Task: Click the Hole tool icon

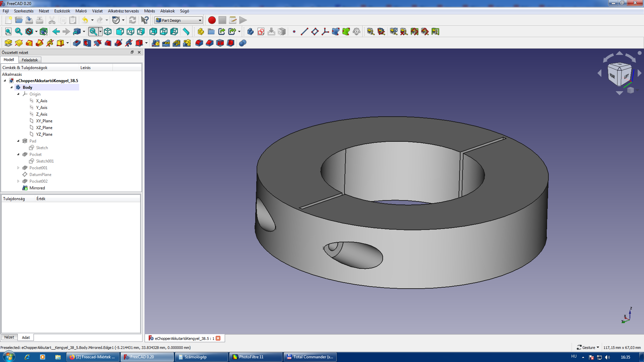Action: pos(87,43)
